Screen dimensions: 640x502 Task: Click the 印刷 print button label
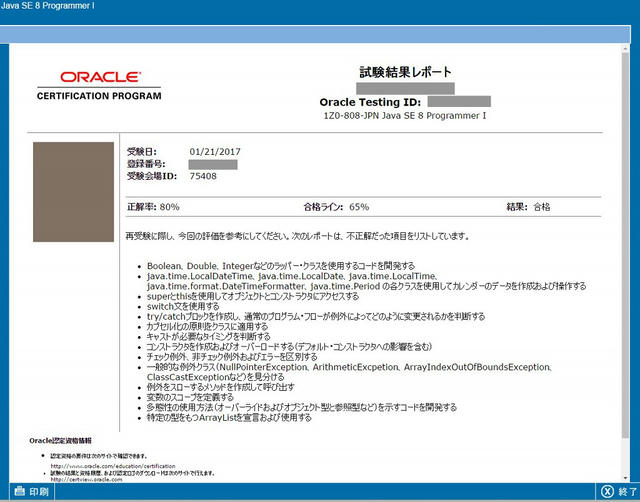click(x=39, y=491)
